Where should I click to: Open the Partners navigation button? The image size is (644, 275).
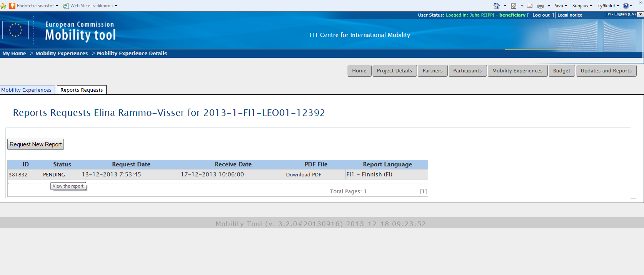pos(432,71)
